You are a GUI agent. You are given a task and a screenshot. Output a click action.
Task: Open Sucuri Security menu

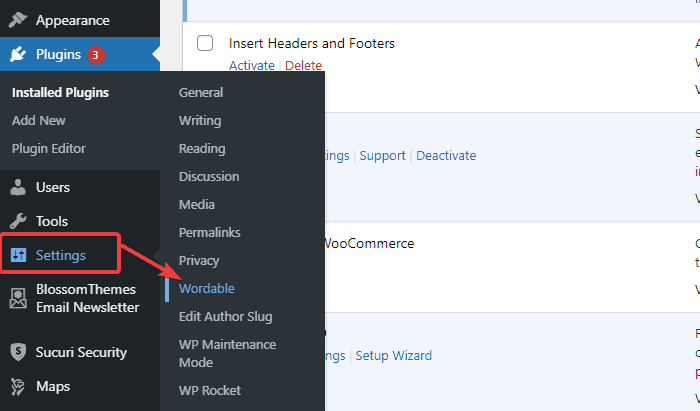click(x=81, y=352)
